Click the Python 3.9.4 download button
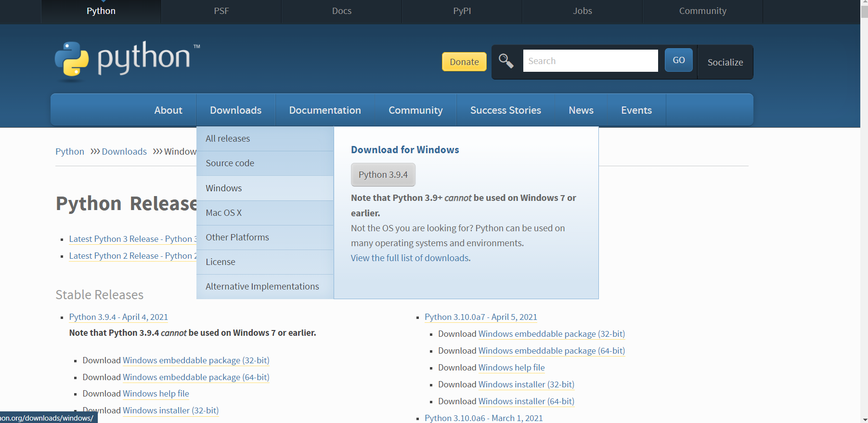Screen dimensions: 868x423 coord(383,174)
